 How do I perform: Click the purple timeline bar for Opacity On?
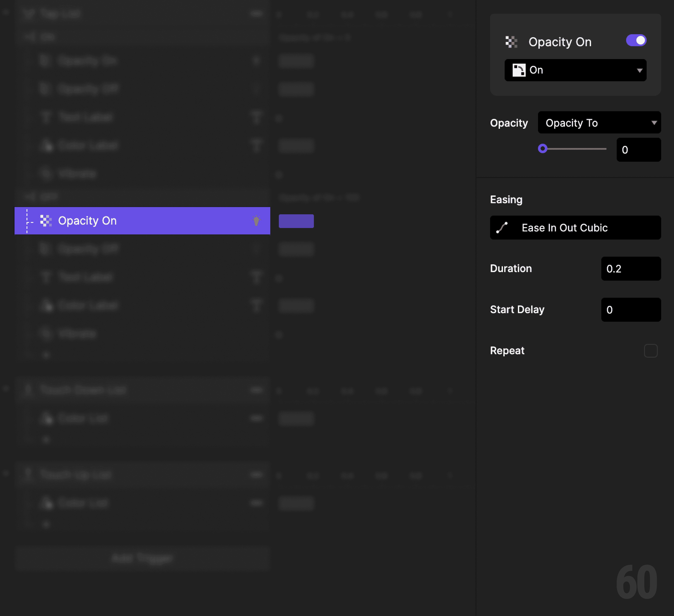click(296, 221)
